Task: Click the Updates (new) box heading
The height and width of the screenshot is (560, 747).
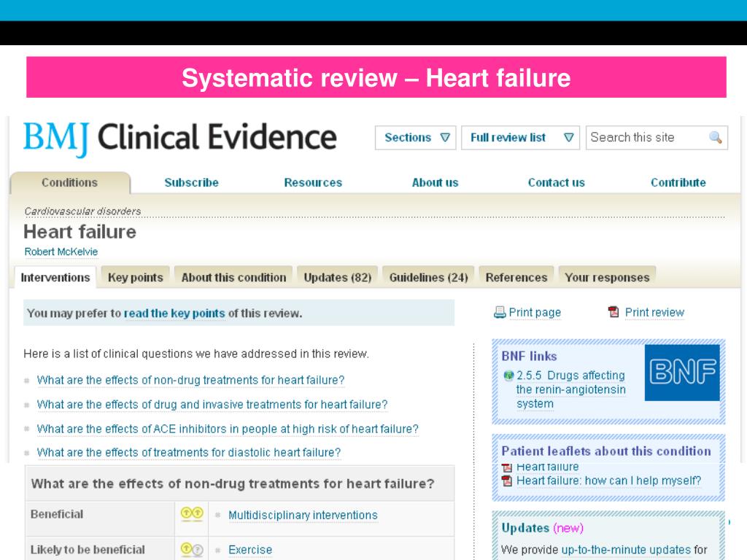Action: tap(542, 528)
